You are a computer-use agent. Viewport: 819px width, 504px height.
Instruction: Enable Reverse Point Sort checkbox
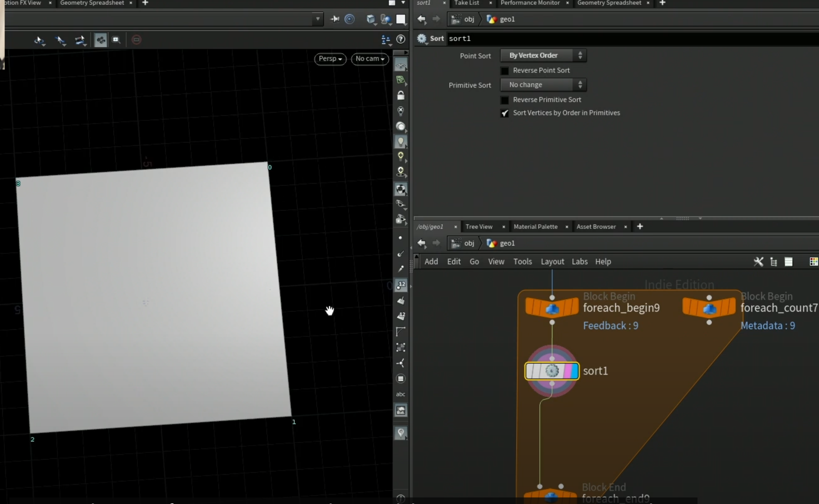click(505, 71)
